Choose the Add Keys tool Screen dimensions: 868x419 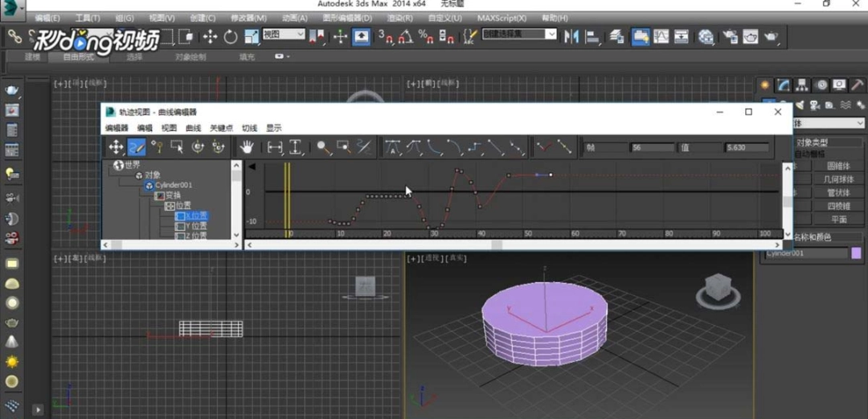(158, 147)
